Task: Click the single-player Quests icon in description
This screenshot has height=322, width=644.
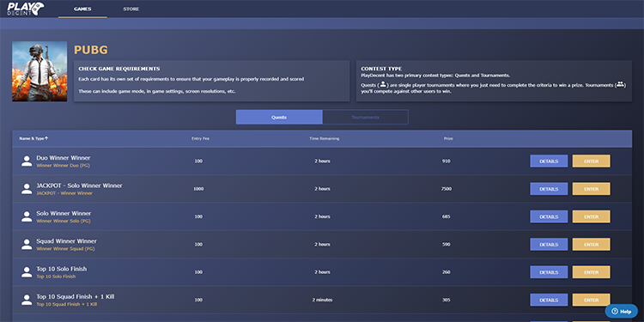Action: [x=383, y=84]
